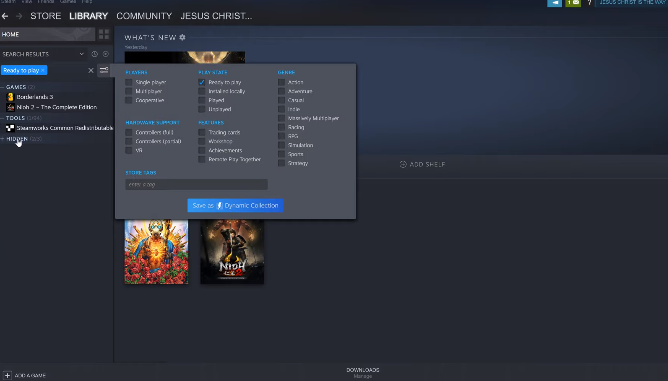668x381 pixels.
Task: Clear the search with the X icon
Action: tap(91, 70)
